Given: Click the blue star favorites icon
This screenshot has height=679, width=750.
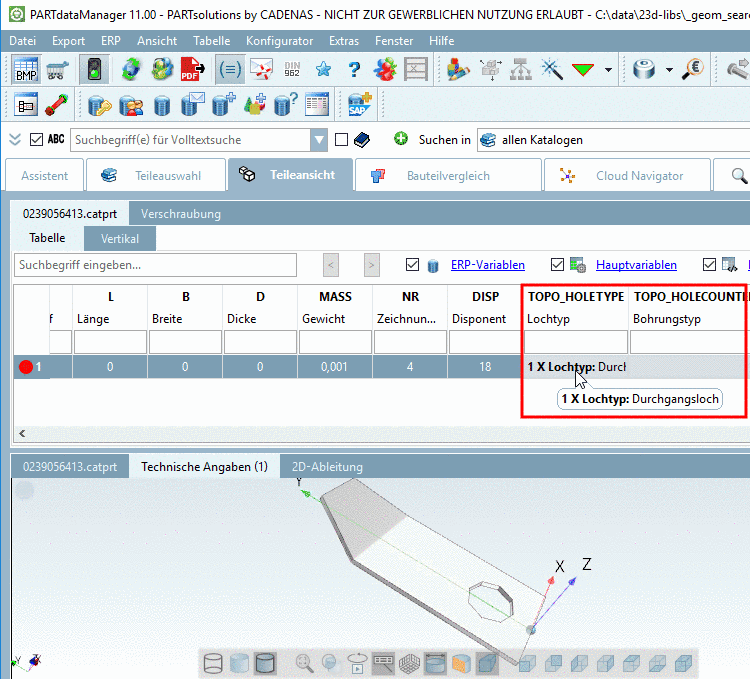Looking at the screenshot, I should coord(323,70).
